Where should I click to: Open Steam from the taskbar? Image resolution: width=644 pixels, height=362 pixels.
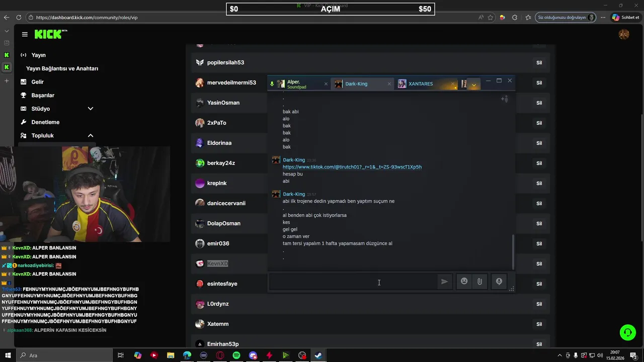point(318,355)
